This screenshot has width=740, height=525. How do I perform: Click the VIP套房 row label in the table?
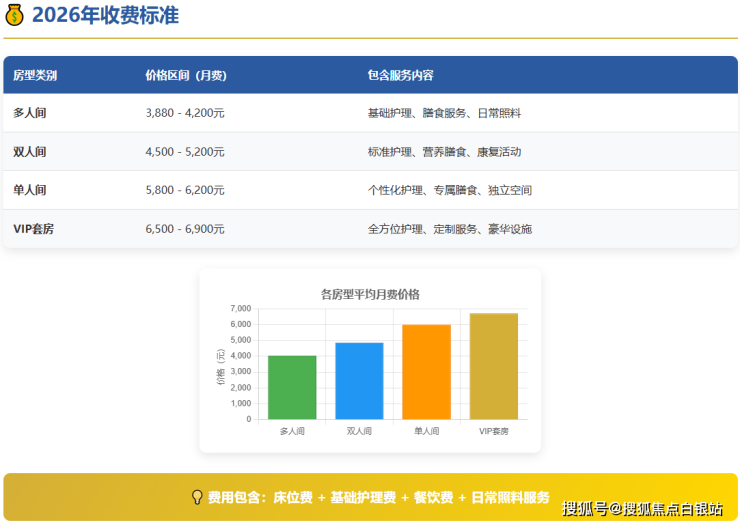tap(34, 229)
